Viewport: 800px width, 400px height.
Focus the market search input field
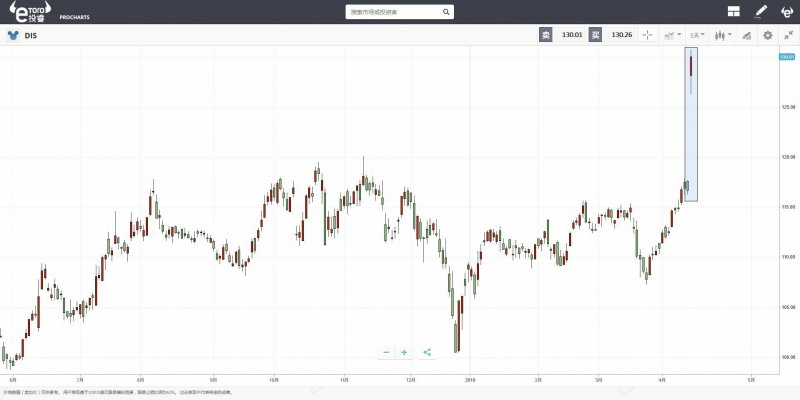click(x=393, y=12)
